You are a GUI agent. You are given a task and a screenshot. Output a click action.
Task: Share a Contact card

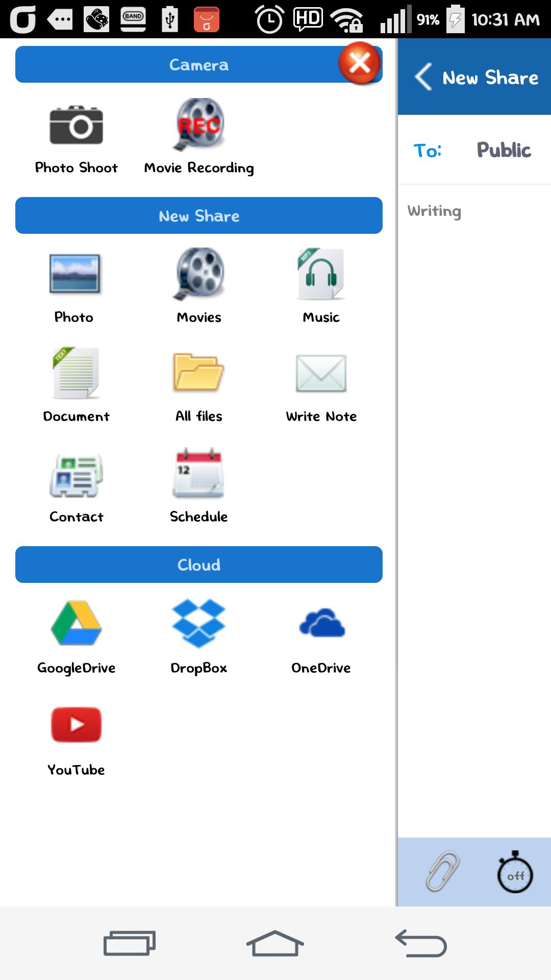coord(76,475)
